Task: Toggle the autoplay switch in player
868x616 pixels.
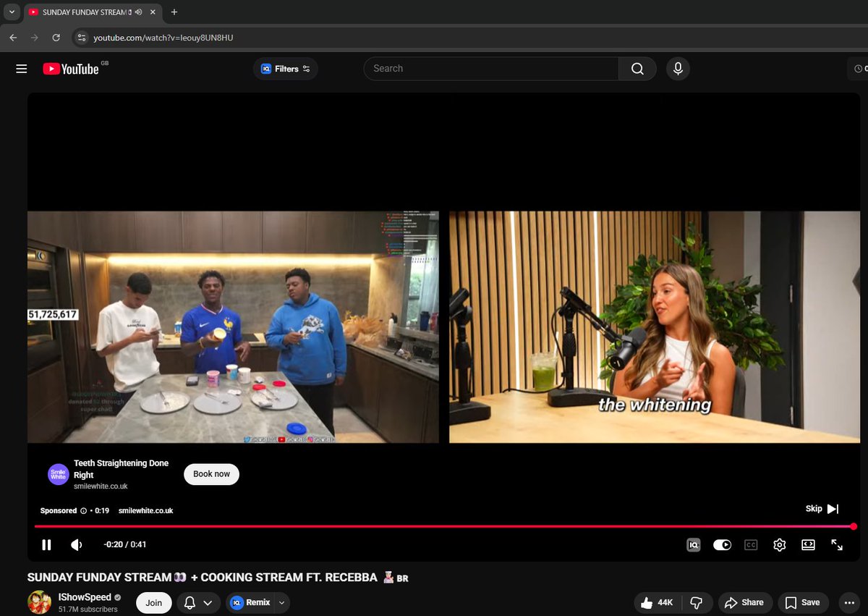Action: [722, 545]
